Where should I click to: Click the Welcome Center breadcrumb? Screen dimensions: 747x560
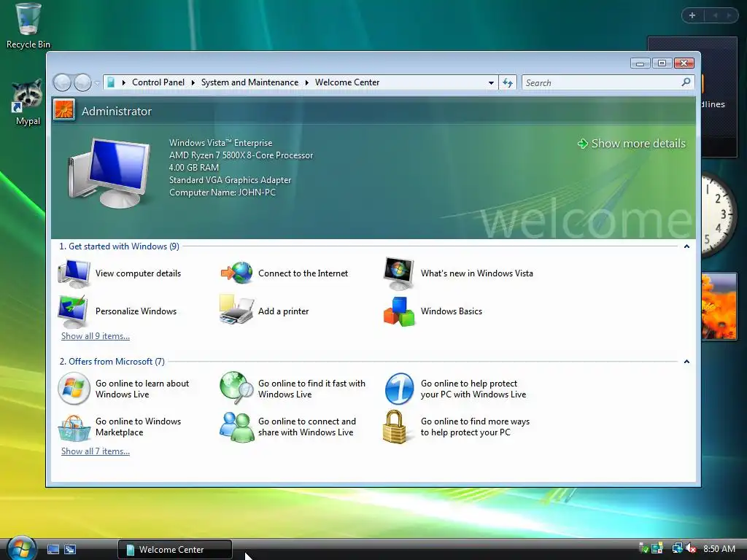(347, 82)
